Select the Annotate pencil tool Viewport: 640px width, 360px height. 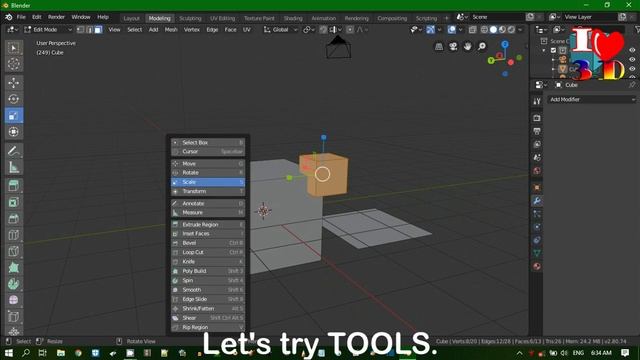13,151
